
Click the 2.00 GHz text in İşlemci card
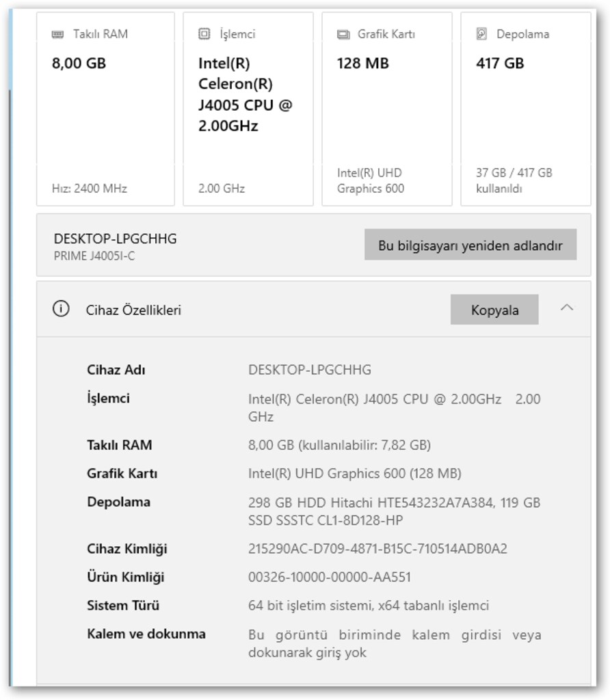(222, 189)
